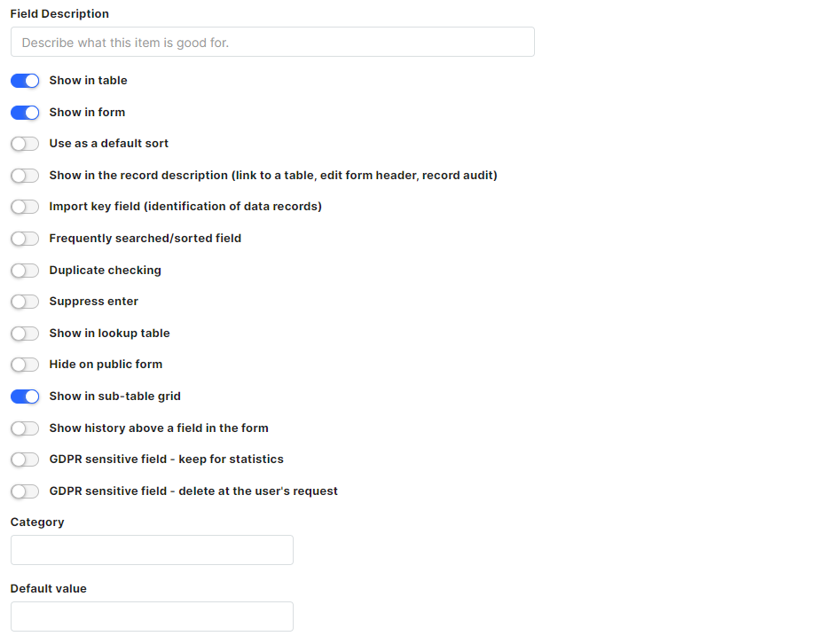Enable Duplicate checking toggle
The height and width of the screenshot is (644, 833).
coord(25,271)
